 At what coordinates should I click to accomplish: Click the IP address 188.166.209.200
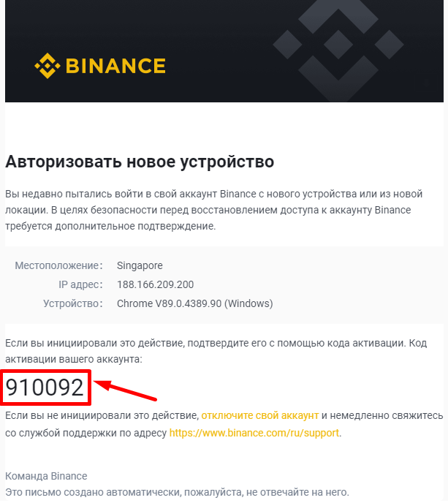pos(155,284)
